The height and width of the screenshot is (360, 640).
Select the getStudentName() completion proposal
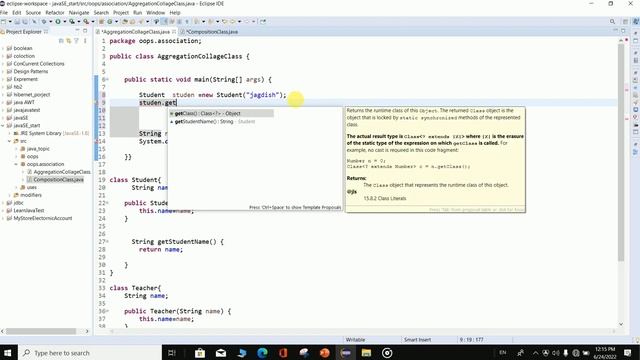pyautogui.click(x=221, y=122)
